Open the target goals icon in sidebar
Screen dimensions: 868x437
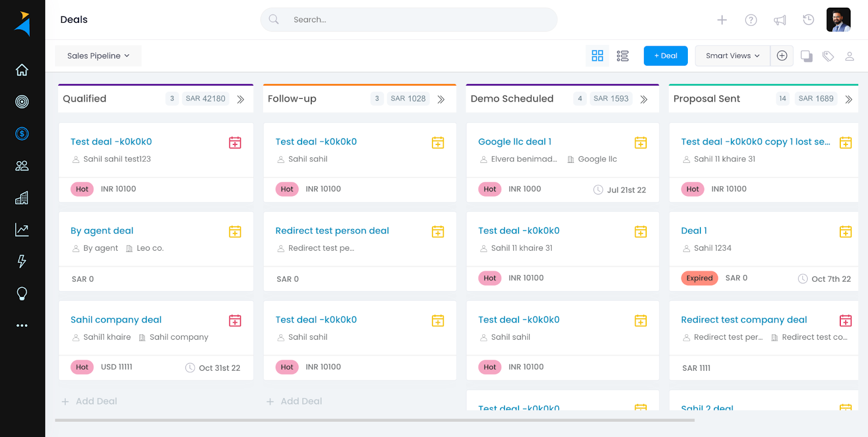pos(22,102)
